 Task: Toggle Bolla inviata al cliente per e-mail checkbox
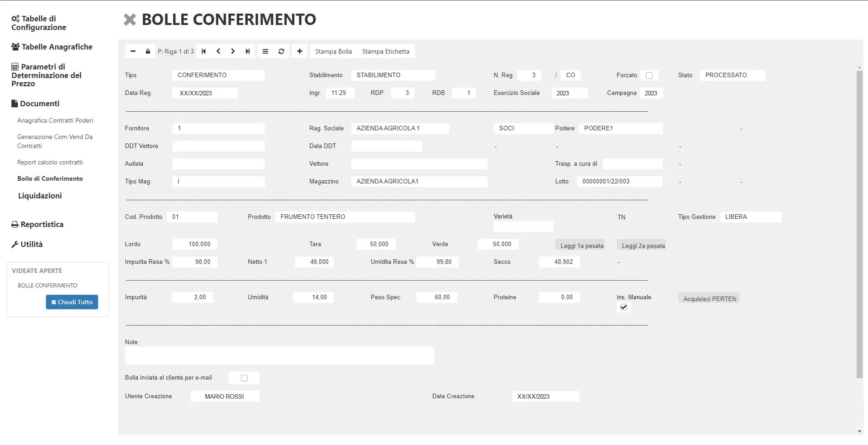pos(244,378)
